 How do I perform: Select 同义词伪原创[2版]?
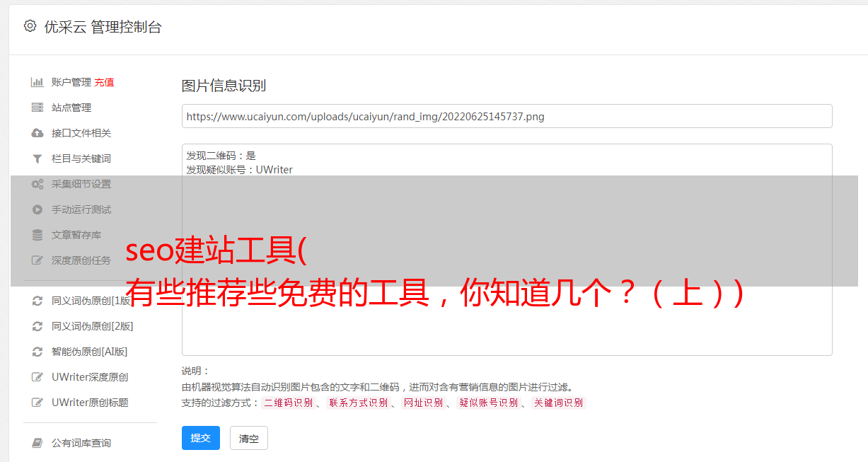click(93, 326)
